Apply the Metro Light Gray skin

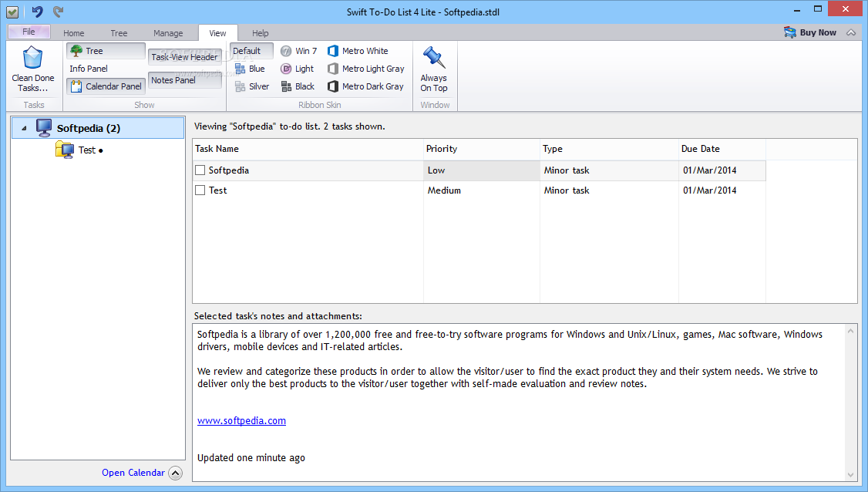click(x=366, y=69)
